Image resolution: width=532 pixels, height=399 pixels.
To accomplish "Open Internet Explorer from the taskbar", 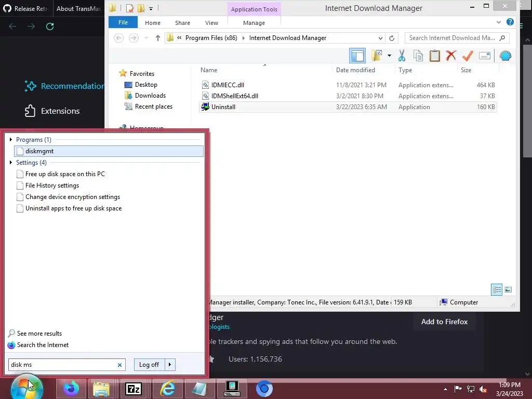I will click(x=168, y=389).
